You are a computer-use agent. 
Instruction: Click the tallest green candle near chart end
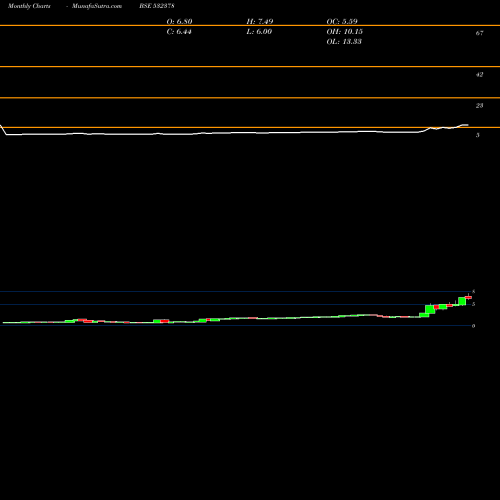tap(430, 309)
